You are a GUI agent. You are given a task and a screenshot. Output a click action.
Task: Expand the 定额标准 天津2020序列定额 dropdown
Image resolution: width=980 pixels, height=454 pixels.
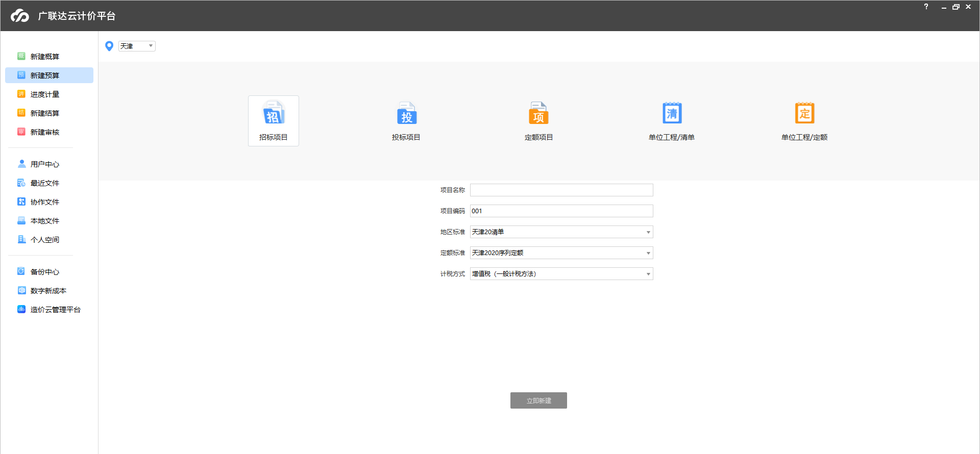coord(561,253)
